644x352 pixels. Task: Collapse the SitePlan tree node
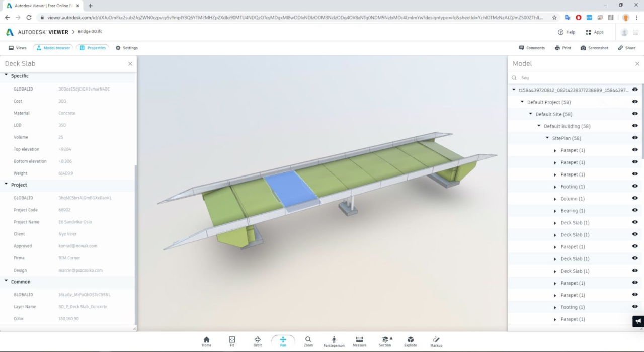(x=547, y=138)
